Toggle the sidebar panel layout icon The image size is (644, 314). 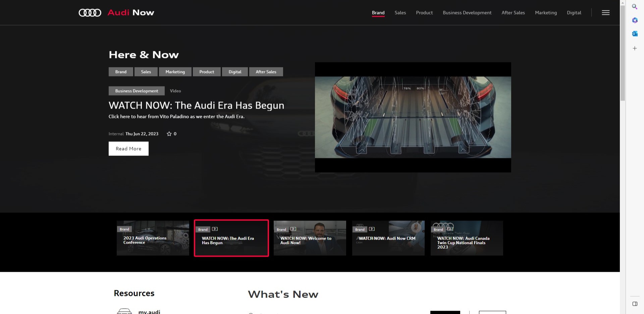point(635,304)
